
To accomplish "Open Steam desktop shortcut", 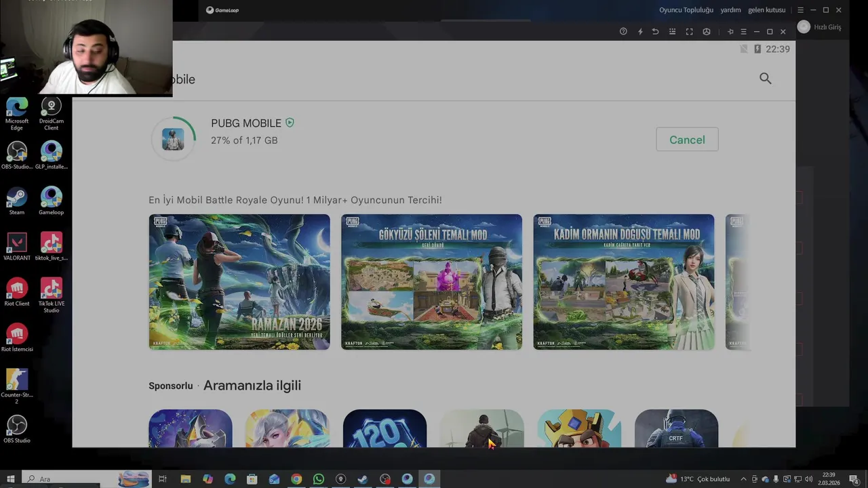I will coord(17,201).
